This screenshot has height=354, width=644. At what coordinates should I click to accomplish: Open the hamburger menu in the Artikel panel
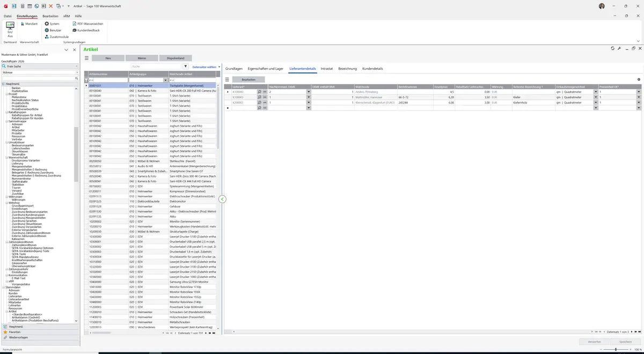coord(86,58)
